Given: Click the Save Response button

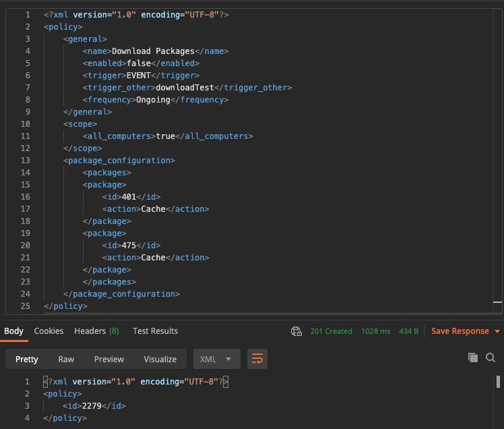Looking at the screenshot, I should point(460,331).
